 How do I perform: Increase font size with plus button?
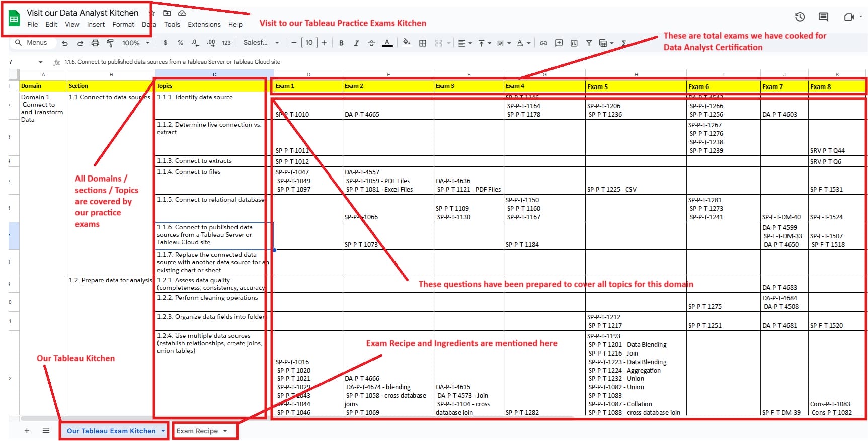click(x=324, y=43)
